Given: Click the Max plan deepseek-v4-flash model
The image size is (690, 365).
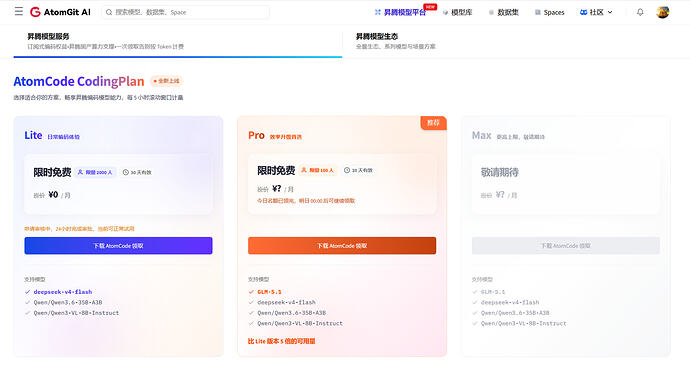Looking at the screenshot, I should pyautogui.click(x=510, y=302).
